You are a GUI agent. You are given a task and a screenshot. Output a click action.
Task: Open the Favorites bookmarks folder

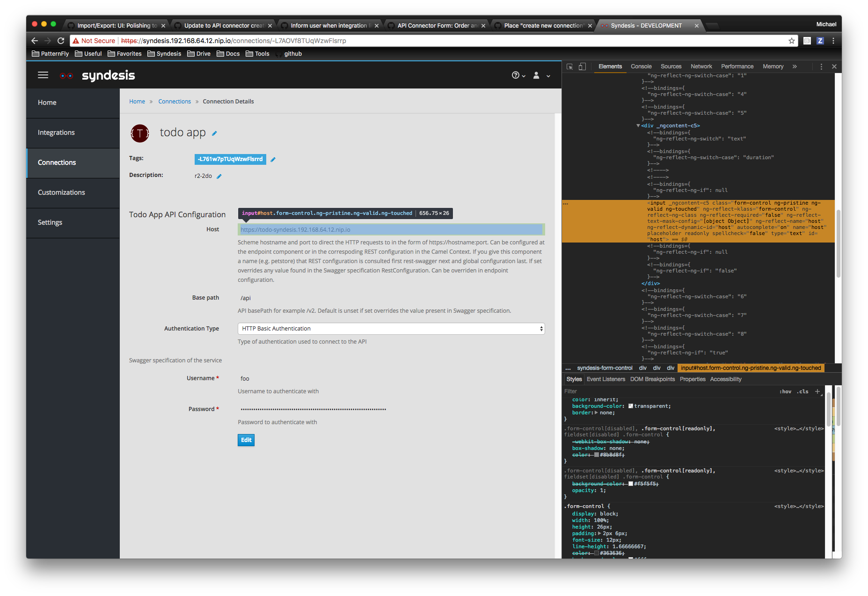tap(124, 54)
